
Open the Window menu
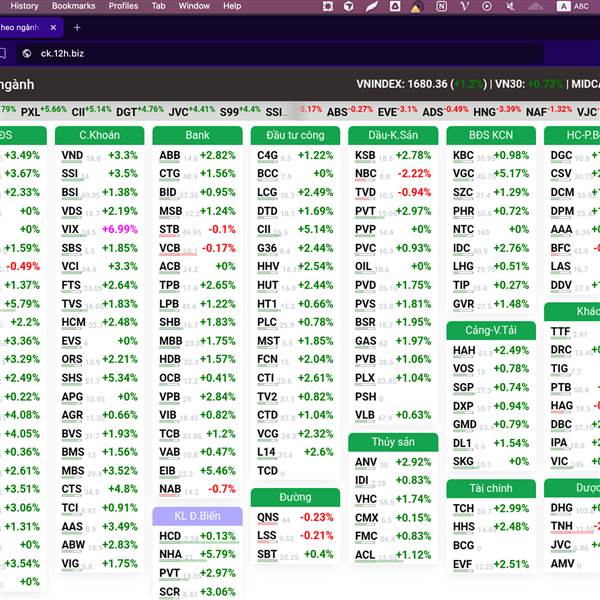tap(194, 6)
